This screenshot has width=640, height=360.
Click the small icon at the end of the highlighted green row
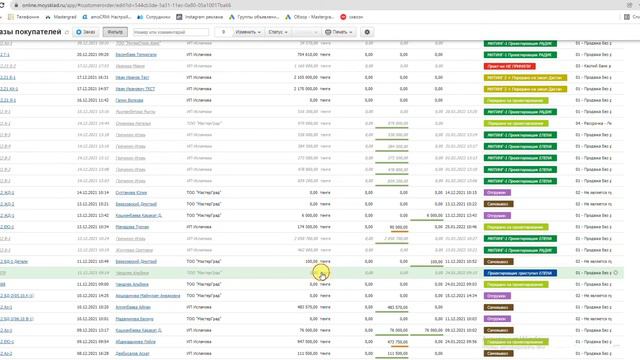pos(616,273)
